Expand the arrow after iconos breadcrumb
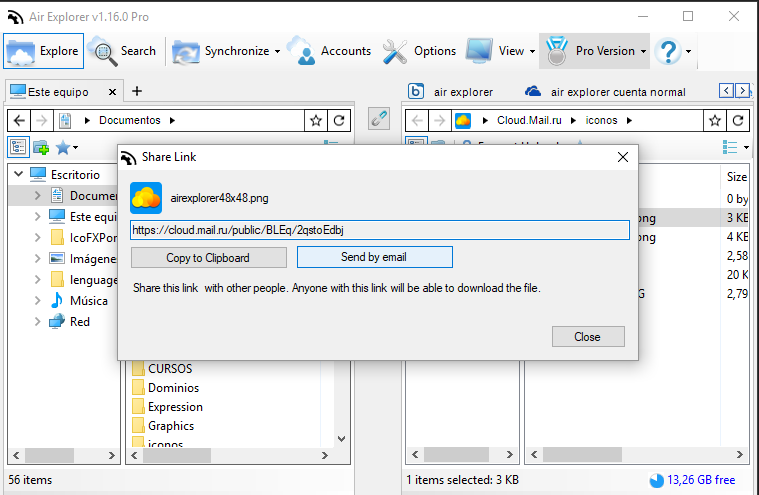Viewport: 759px width, 495px height. pyautogui.click(x=629, y=120)
